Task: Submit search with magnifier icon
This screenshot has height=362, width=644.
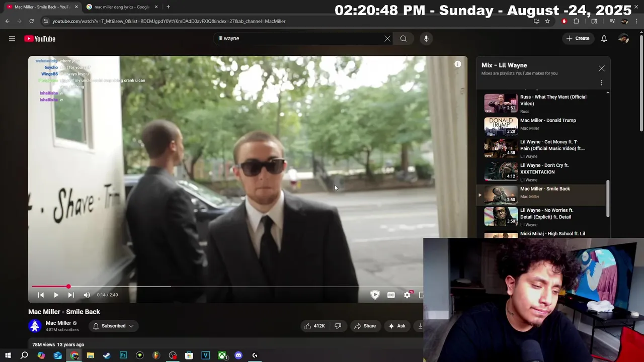Action: (x=404, y=38)
